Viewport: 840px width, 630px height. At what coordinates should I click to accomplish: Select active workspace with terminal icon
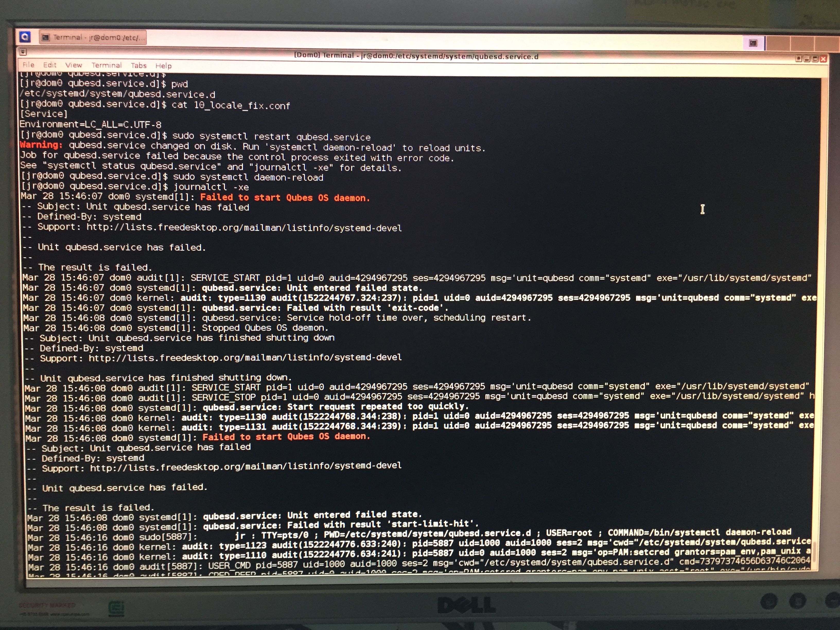tap(754, 43)
